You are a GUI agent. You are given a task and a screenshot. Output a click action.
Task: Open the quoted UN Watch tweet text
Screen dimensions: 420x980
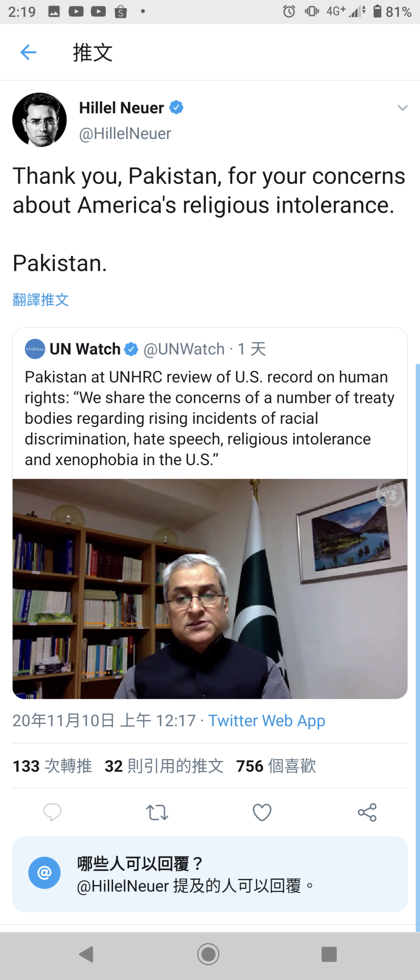tap(210, 418)
